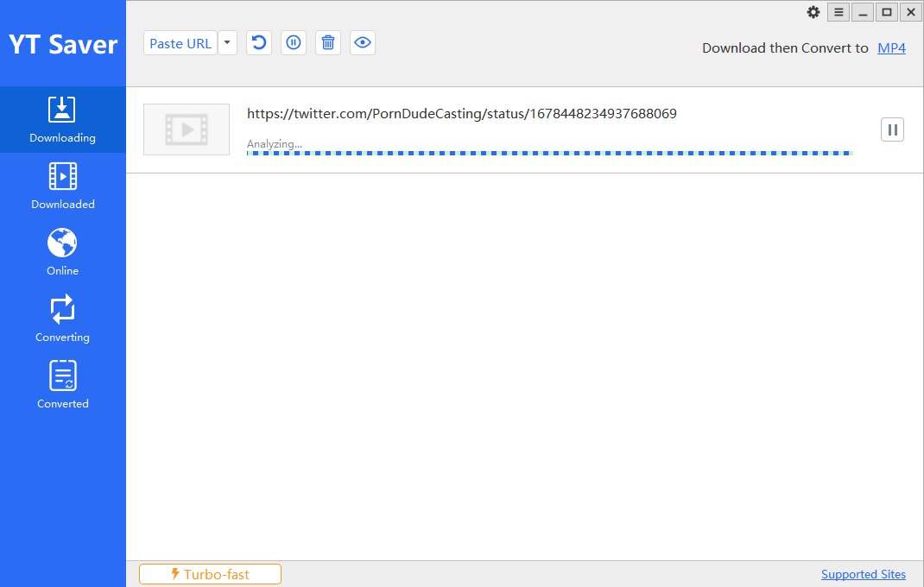924x587 pixels.
Task: Open the Converted files section
Action: coord(62,386)
